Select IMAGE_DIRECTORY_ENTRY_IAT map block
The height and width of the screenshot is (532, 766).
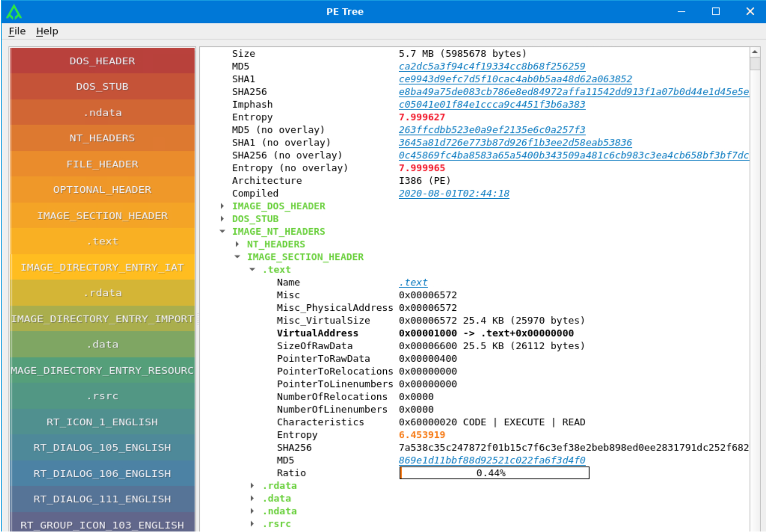click(102, 267)
